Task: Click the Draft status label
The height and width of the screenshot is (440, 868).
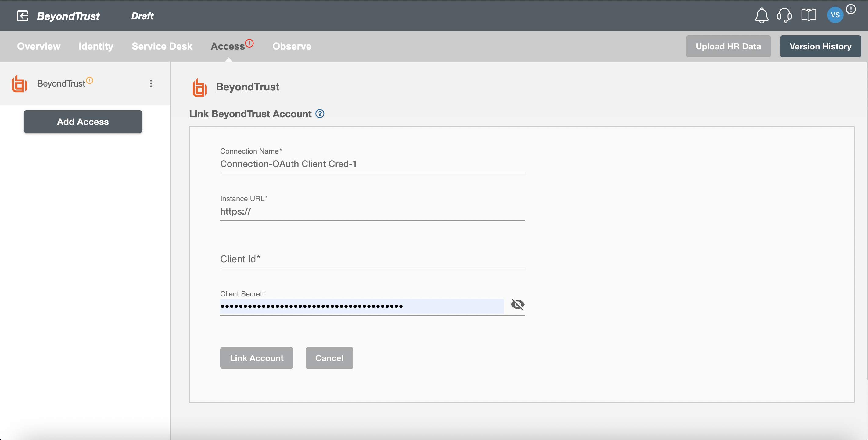Action: click(142, 16)
